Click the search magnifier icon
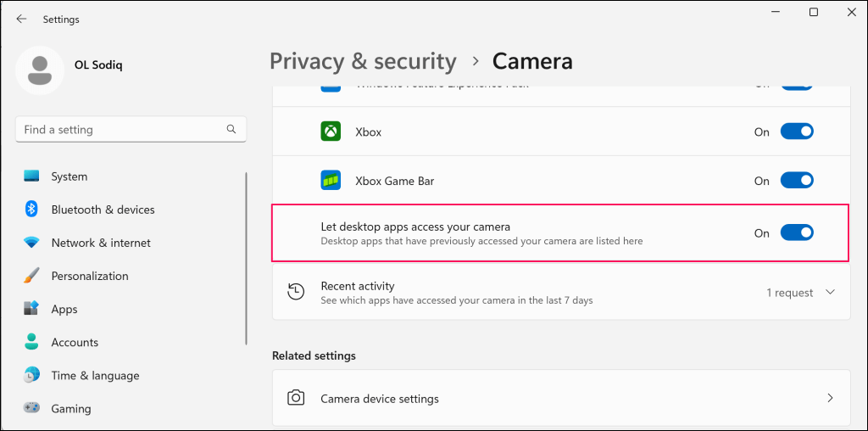 (x=231, y=130)
